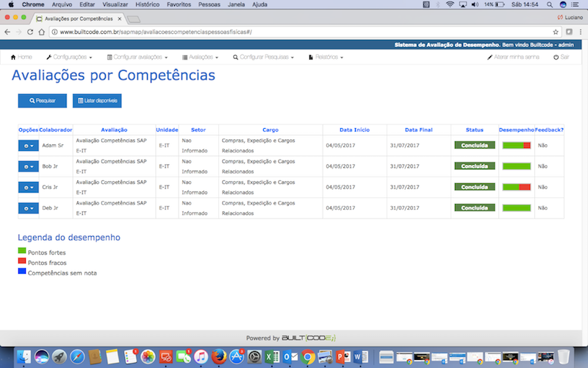This screenshot has height=368, width=588.
Task: Launch Siri from the dock
Action: pos(42,357)
